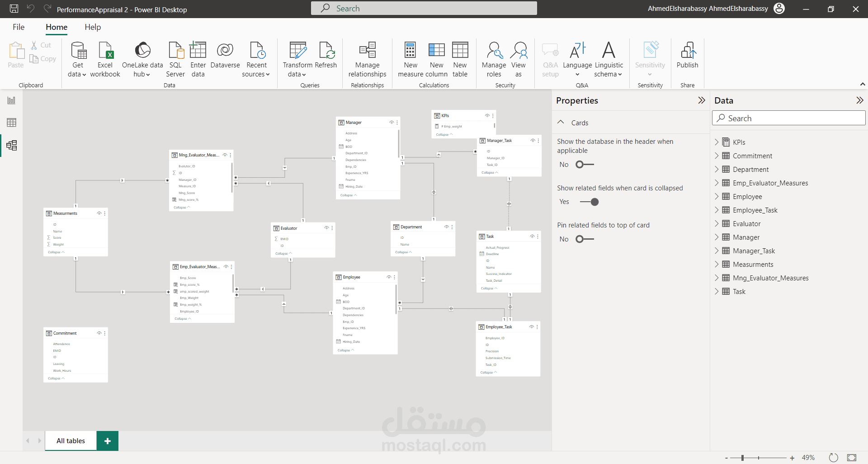Switch to Model view
The height and width of the screenshot is (464, 868).
[x=11, y=145]
